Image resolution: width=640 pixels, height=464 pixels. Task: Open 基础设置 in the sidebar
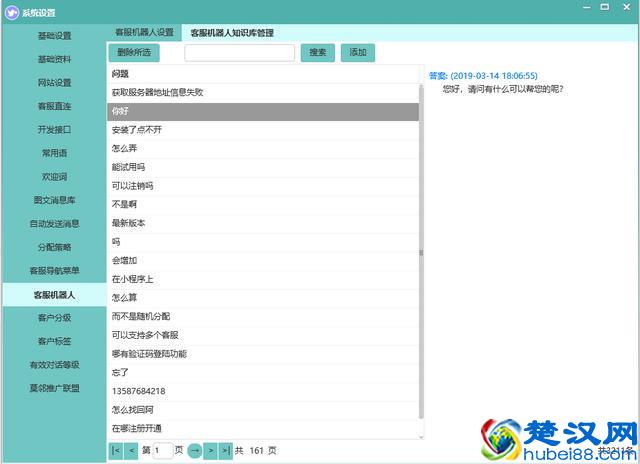[54, 36]
